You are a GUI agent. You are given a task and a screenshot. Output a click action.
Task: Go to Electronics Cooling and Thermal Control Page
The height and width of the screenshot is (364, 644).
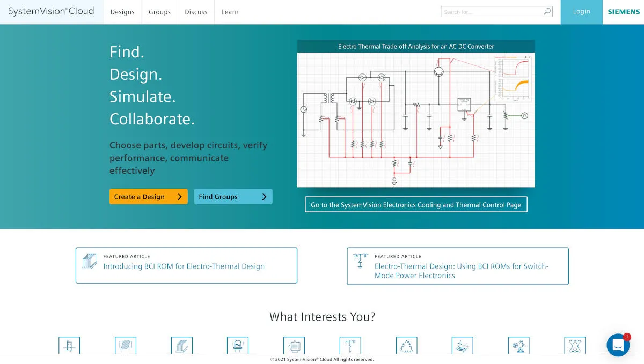[x=416, y=205]
